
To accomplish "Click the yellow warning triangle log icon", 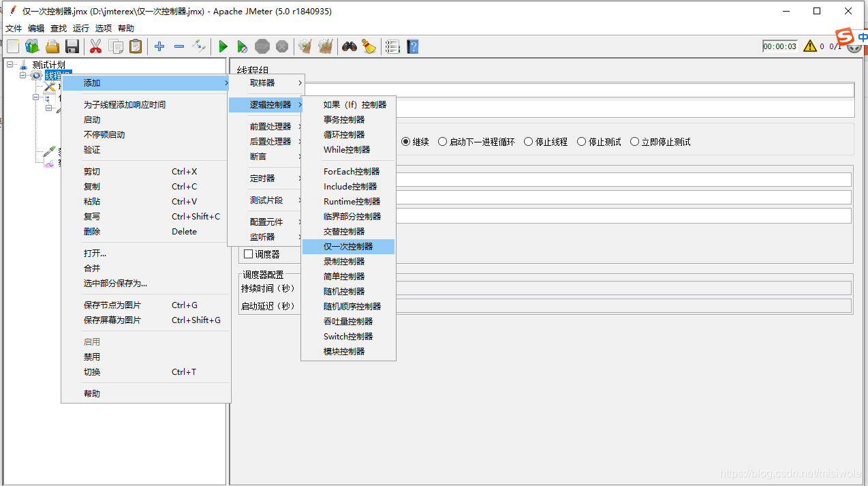I will [x=809, y=46].
